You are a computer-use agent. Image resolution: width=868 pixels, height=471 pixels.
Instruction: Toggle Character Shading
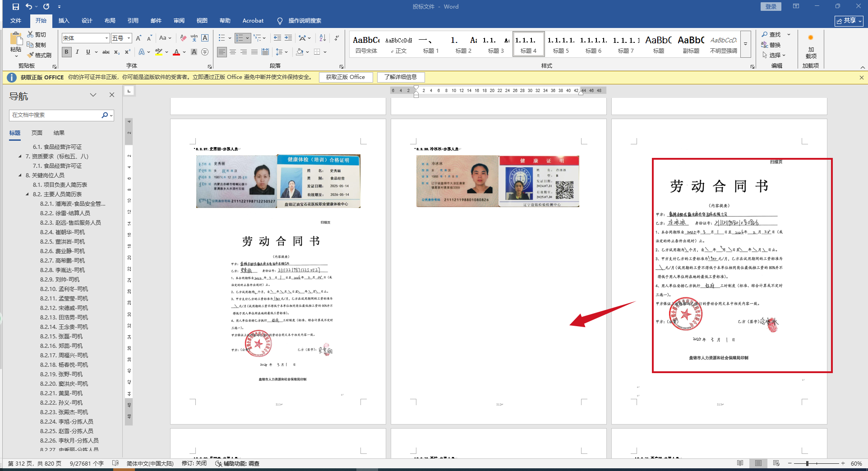click(194, 52)
